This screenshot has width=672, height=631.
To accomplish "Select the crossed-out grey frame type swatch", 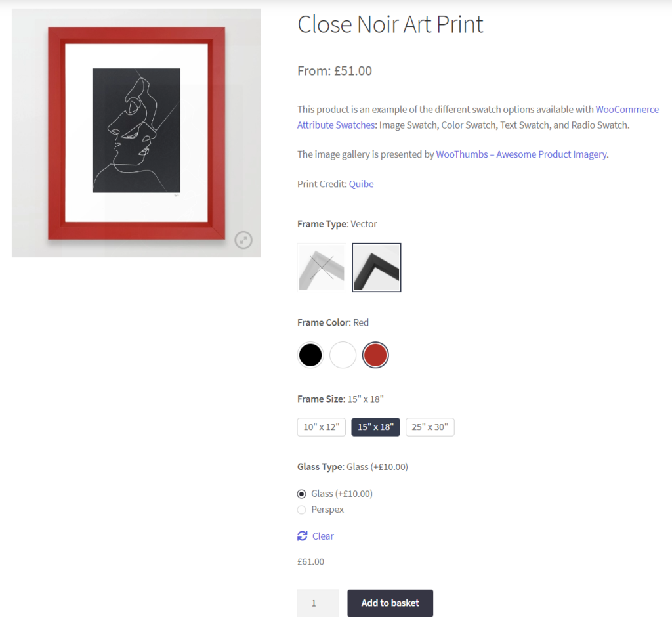I will click(322, 267).
